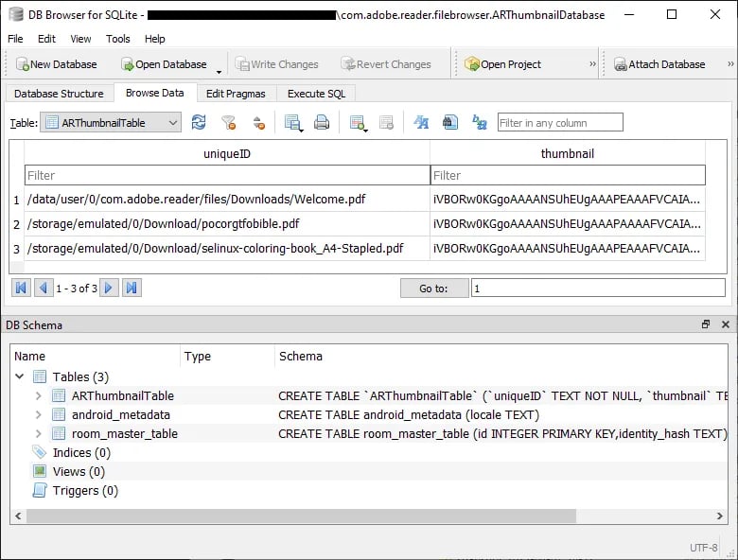This screenshot has width=738, height=560.
Task: Open the Execute SQL tab
Action: pyautogui.click(x=316, y=94)
